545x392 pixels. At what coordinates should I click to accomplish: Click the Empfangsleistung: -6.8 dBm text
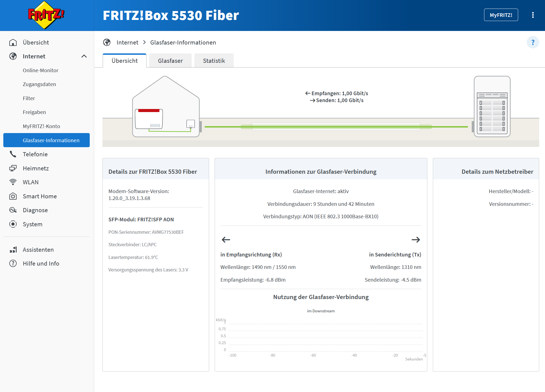[x=253, y=280]
